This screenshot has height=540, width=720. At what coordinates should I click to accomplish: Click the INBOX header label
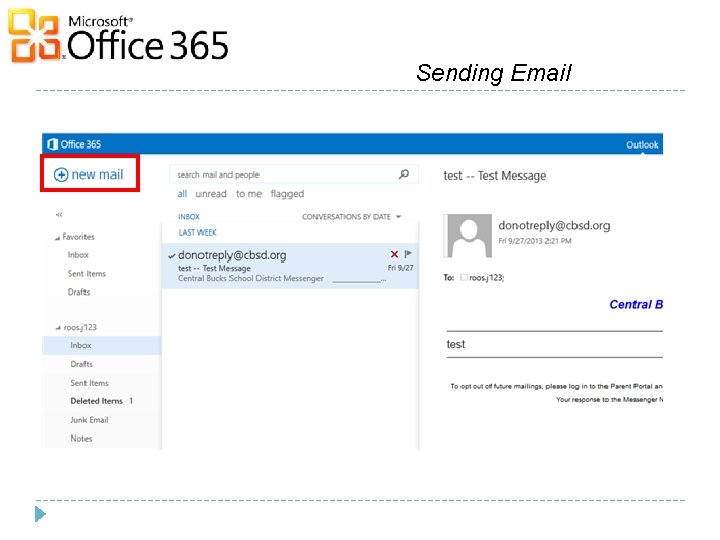(x=189, y=217)
